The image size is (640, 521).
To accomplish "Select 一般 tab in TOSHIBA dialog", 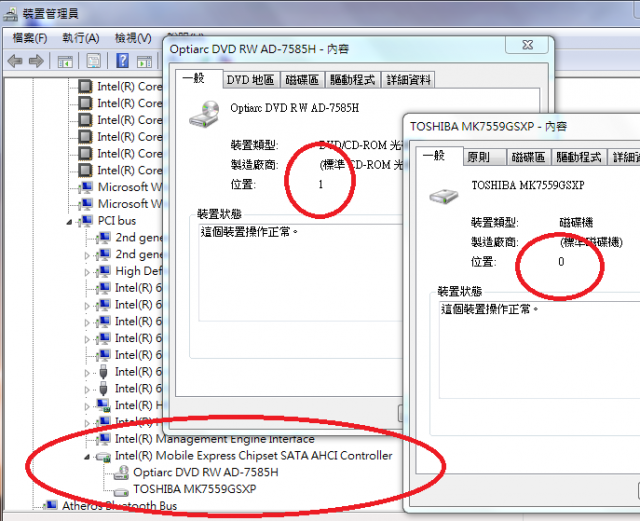I will 440,156.
